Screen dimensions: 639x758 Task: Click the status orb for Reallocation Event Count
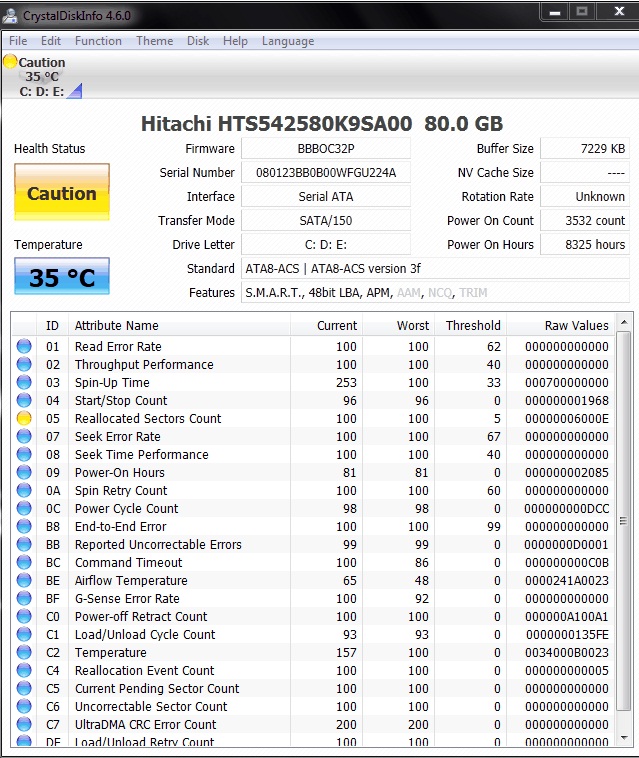(x=24, y=670)
